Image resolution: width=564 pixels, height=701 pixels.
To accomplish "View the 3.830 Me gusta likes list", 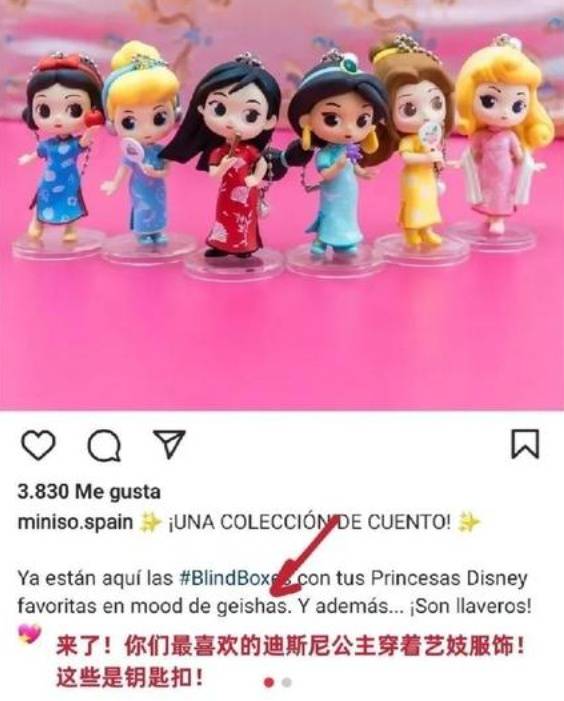I will (89, 492).
